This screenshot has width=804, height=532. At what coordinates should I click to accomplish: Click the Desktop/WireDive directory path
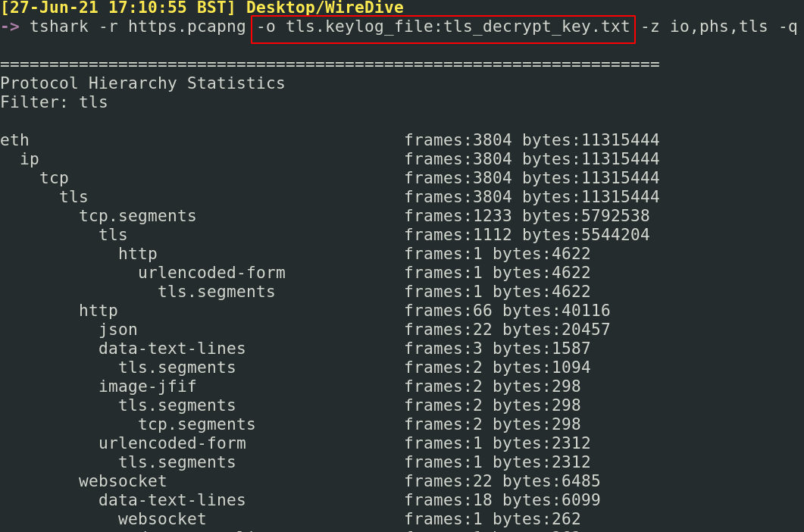coord(324,8)
